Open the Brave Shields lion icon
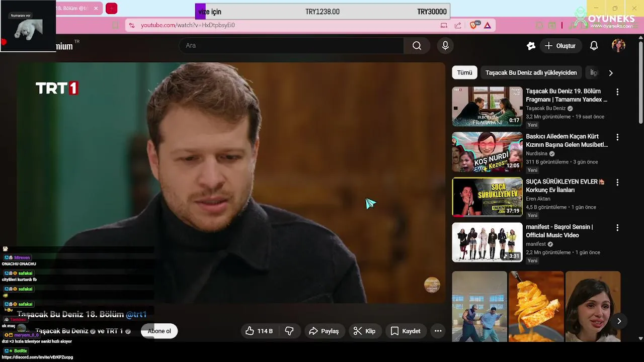The width and height of the screenshot is (644, 362). coord(473,25)
